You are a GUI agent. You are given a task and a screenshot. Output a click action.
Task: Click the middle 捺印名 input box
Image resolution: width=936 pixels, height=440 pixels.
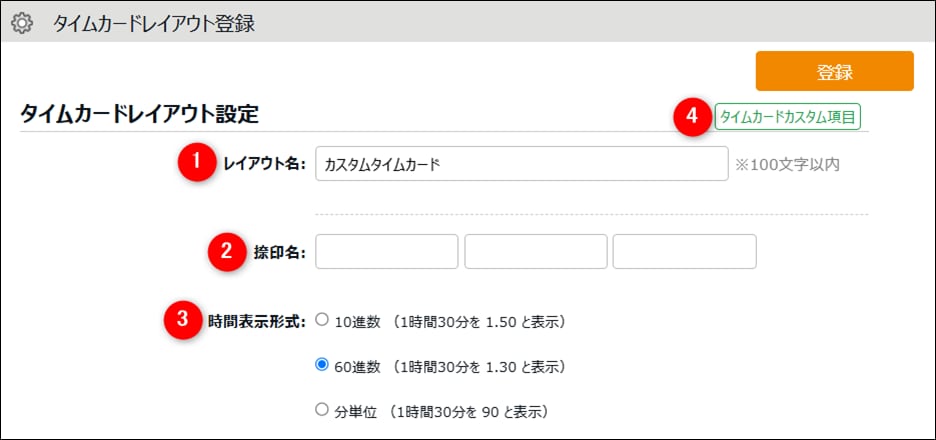pos(535,252)
